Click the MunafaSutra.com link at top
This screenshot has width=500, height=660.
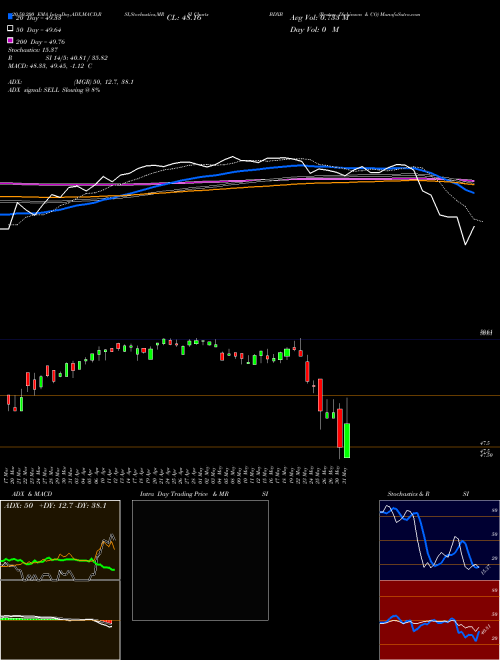pyautogui.click(x=401, y=14)
